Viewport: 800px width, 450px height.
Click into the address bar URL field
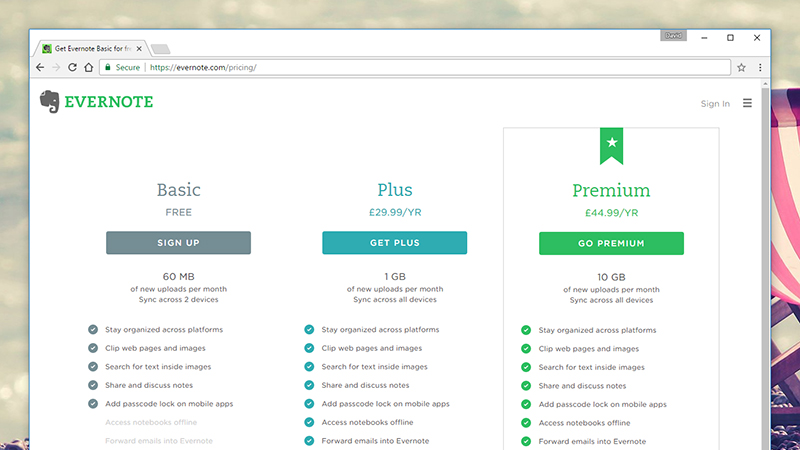point(414,67)
